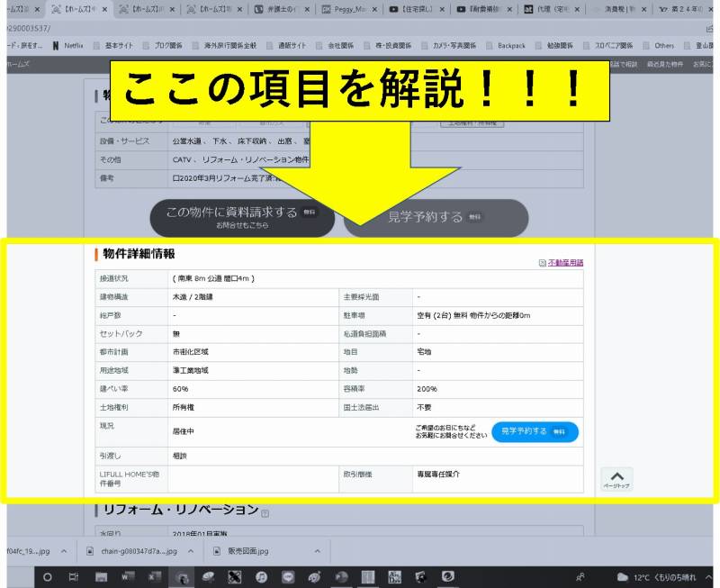
Task: Open the 海外旅行関係全般 bookmark folder
Action: click(224, 46)
